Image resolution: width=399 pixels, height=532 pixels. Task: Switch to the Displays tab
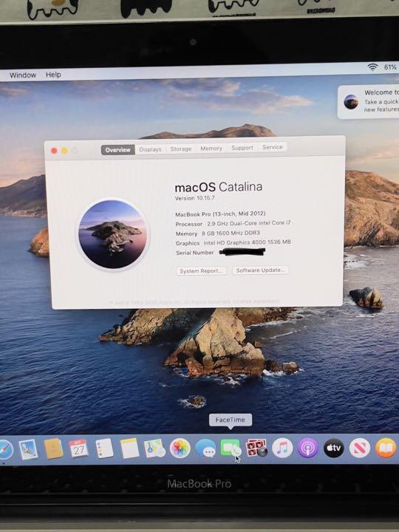150,149
